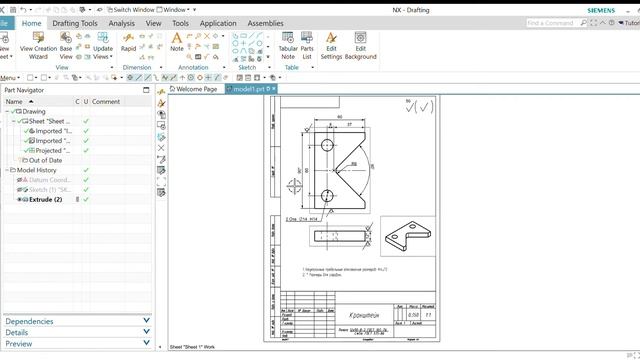
Task: Click the top icon in left resource bar
Action: [162, 92]
